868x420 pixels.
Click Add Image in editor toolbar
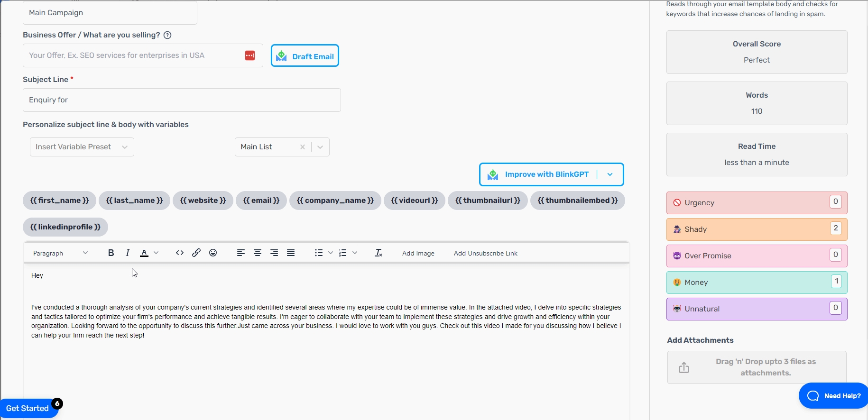pyautogui.click(x=418, y=253)
